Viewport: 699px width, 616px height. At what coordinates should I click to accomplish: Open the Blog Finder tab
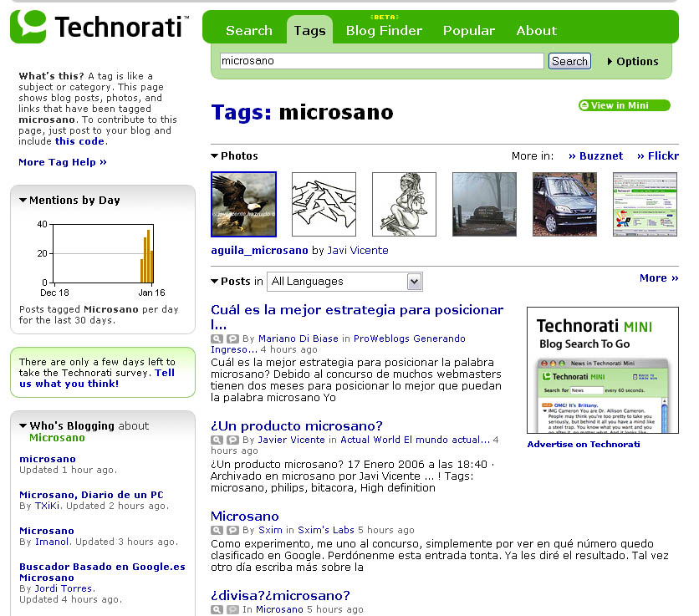(x=384, y=30)
